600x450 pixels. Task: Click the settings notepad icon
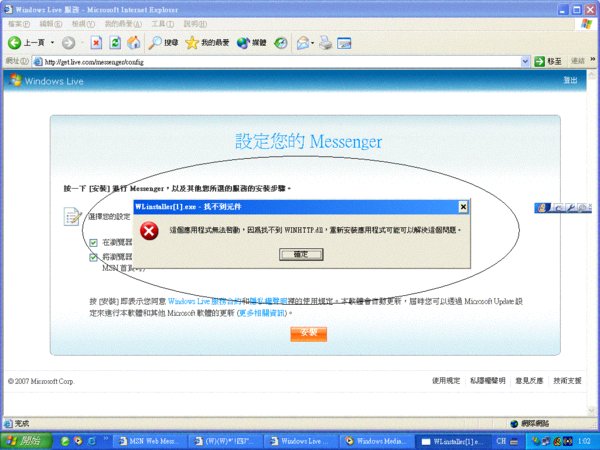(72, 216)
